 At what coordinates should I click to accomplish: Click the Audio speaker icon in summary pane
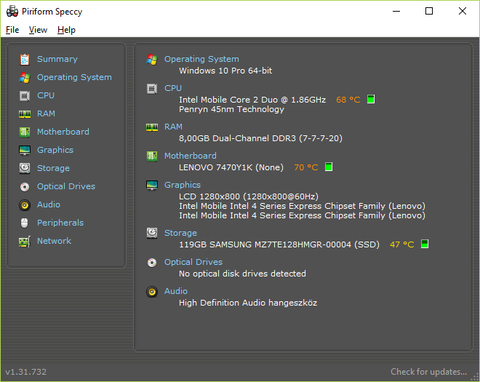pyautogui.click(x=152, y=292)
